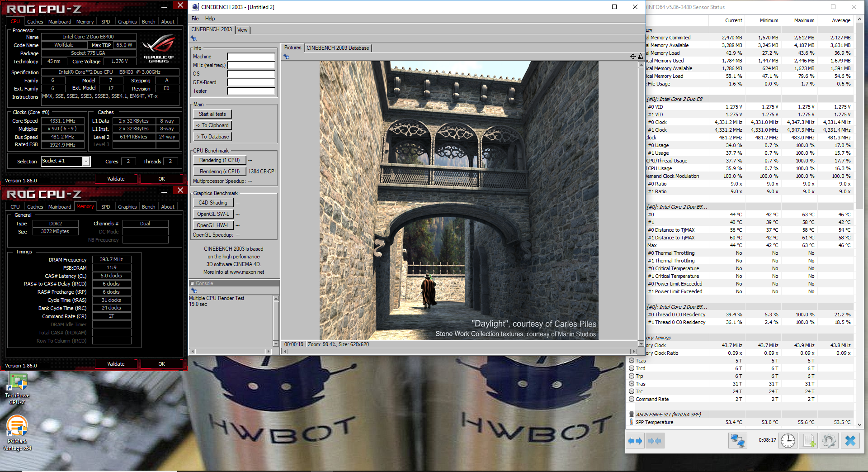
Task: Click small icon under Cinebench 2003 tab
Action: pyautogui.click(x=193, y=38)
